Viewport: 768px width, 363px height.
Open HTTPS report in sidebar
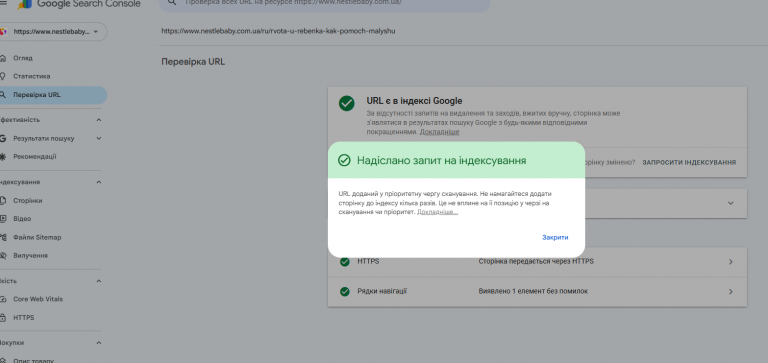pos(24,318)
